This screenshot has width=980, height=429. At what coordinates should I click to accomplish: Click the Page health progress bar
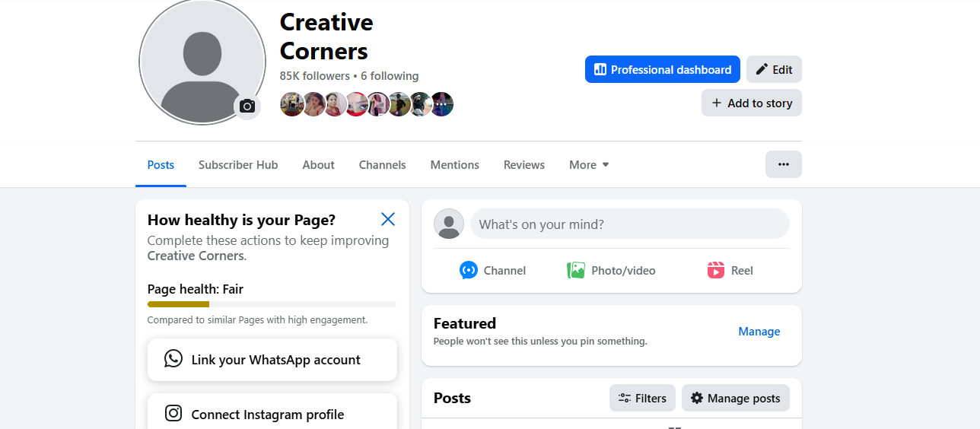(x=272, y=304)
